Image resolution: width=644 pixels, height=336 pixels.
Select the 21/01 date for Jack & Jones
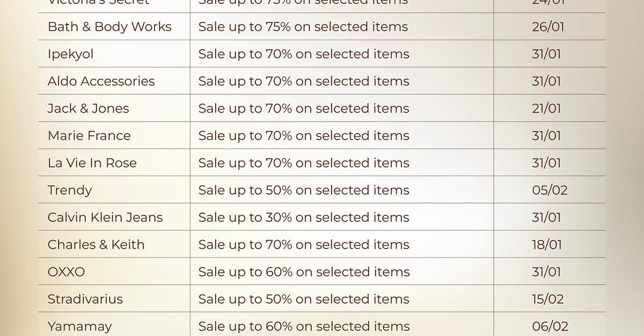click(x=546, y=108)
